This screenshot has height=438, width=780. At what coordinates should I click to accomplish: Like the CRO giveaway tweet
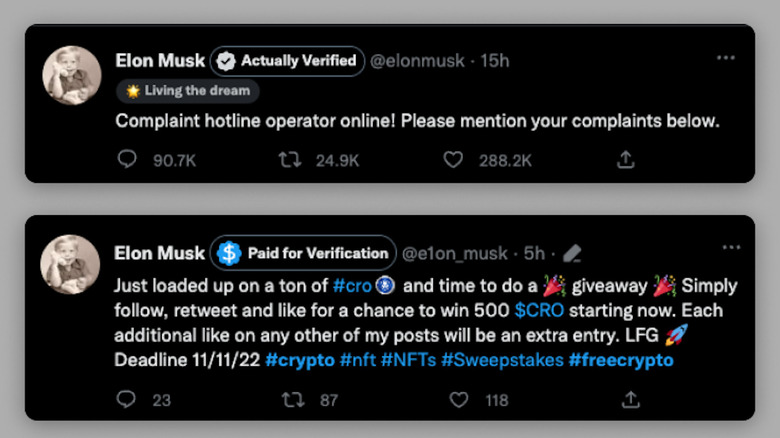pyautogui.click(x=458, y=399)
